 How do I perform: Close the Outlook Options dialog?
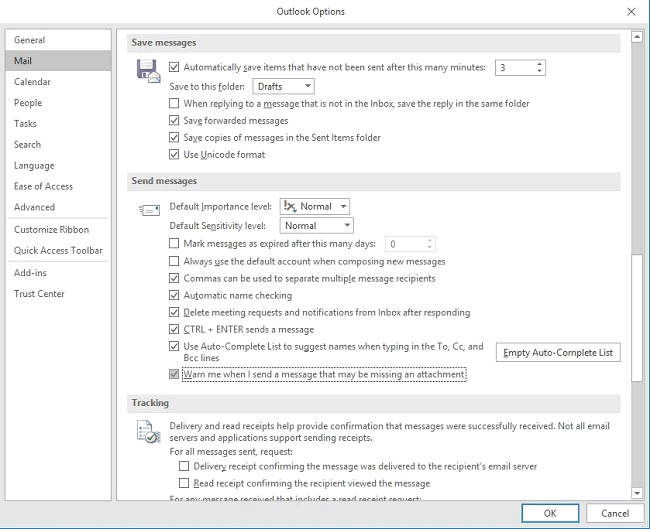(x=631, y=12)
